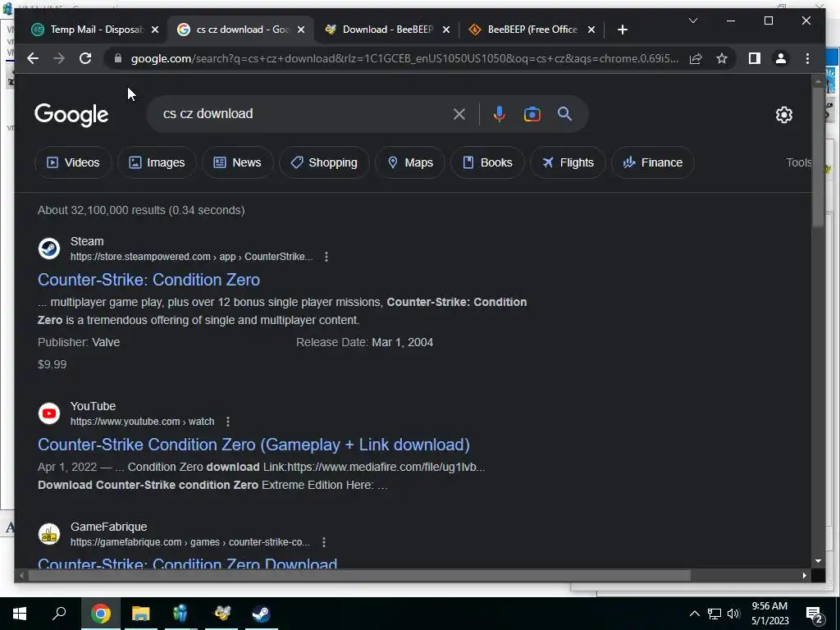
Task: Close the Download - BeeBEEP tab
Action: pyautogui.click(x=446, y=30)
